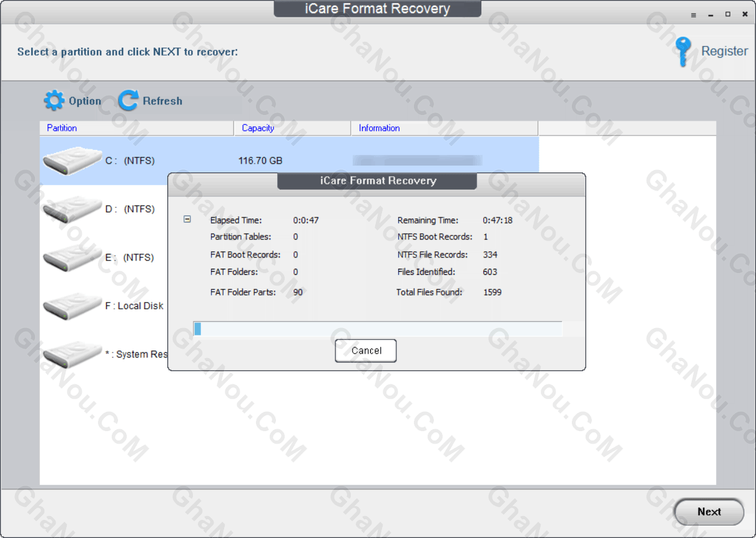Click the FAT Folders label

(234, 272)
